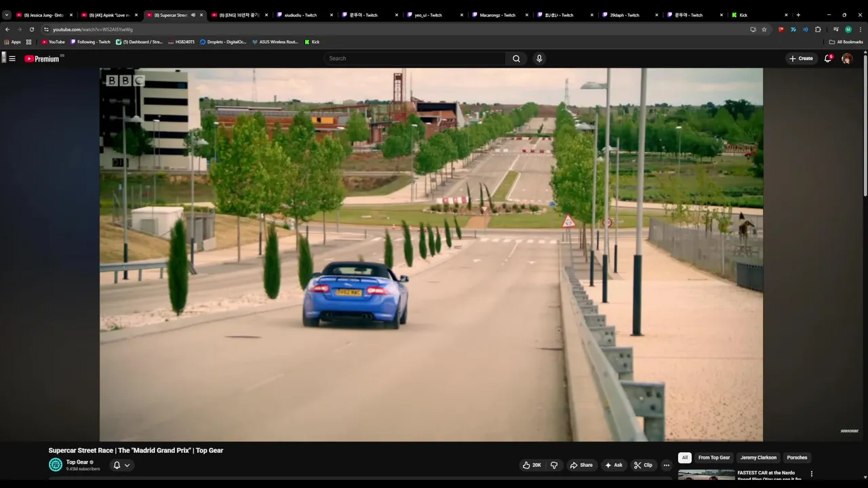This screenshot has width=868, height=488.
Task: Select the Porsches filter chip
Action: (797, 457)
